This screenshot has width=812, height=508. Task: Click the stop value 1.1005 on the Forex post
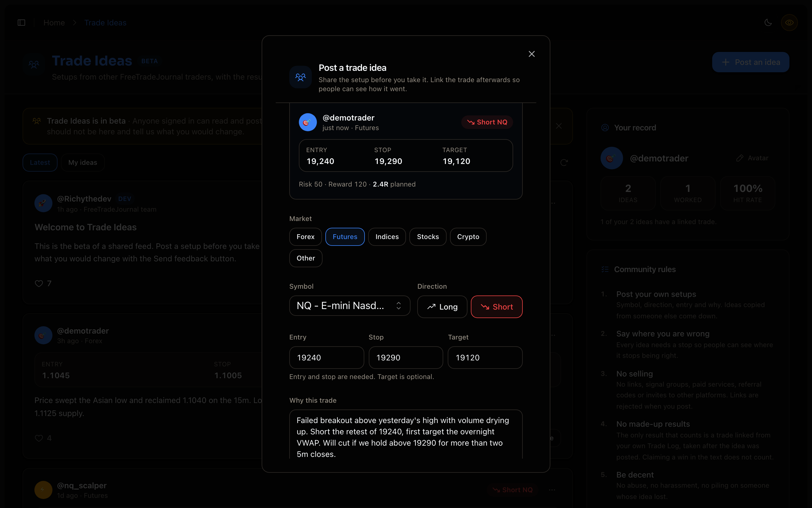tap(228, 375)
